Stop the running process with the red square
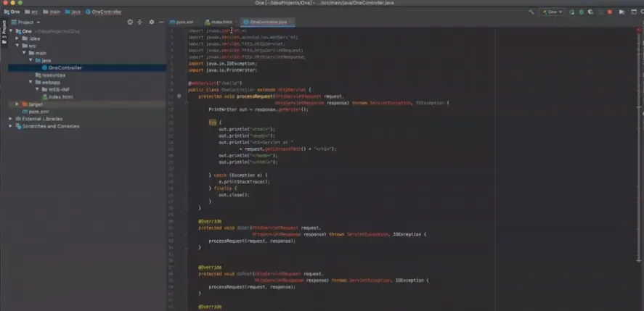This screenshot has width=644, height=311. click(610, 12)
